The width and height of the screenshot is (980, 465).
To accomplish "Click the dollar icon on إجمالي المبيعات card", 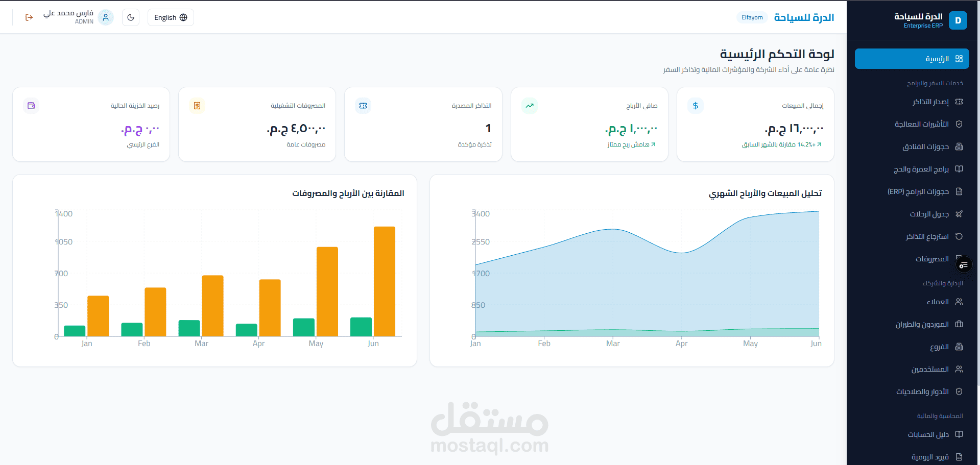I will (x=695, y=106).
